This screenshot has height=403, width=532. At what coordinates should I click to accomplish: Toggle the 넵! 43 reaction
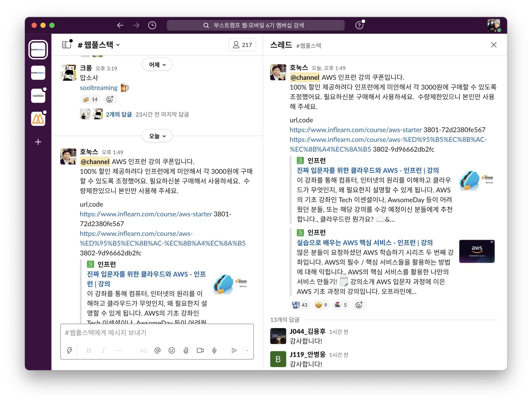(x=300, y=305)
